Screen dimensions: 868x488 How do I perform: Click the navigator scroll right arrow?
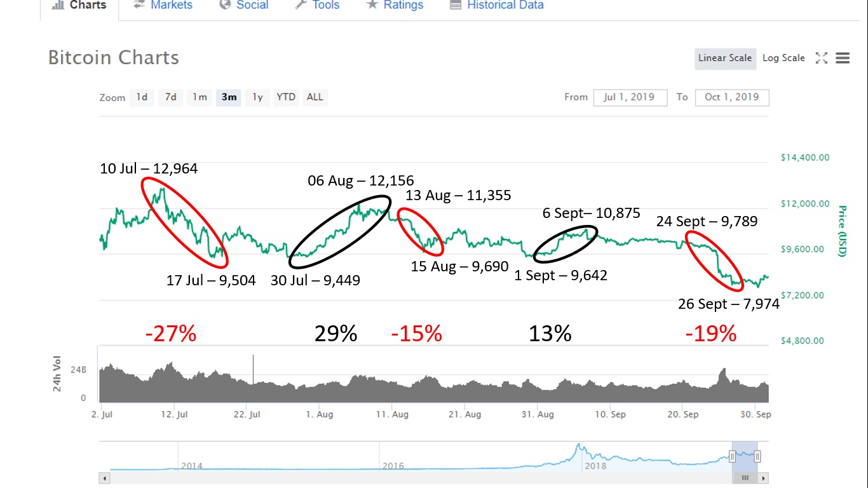tap(764, 478)
